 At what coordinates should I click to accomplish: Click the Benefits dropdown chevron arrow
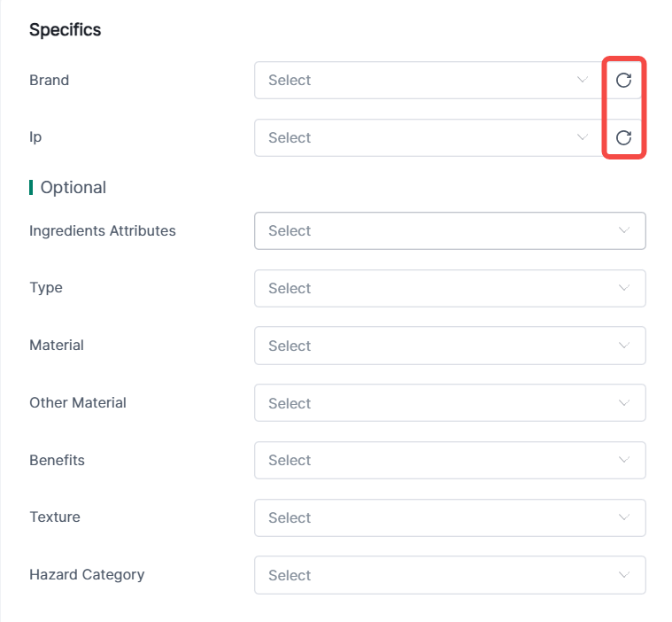[624, 460]
